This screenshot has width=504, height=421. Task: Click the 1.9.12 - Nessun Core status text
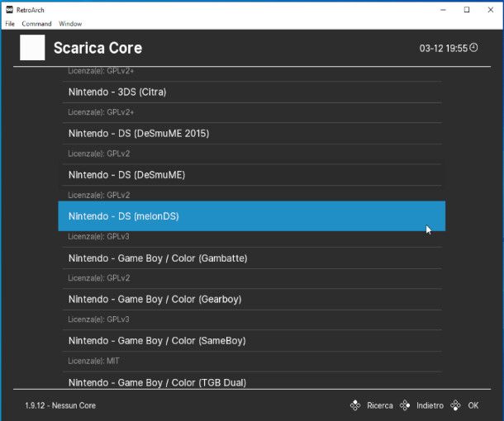coord(60,405)
